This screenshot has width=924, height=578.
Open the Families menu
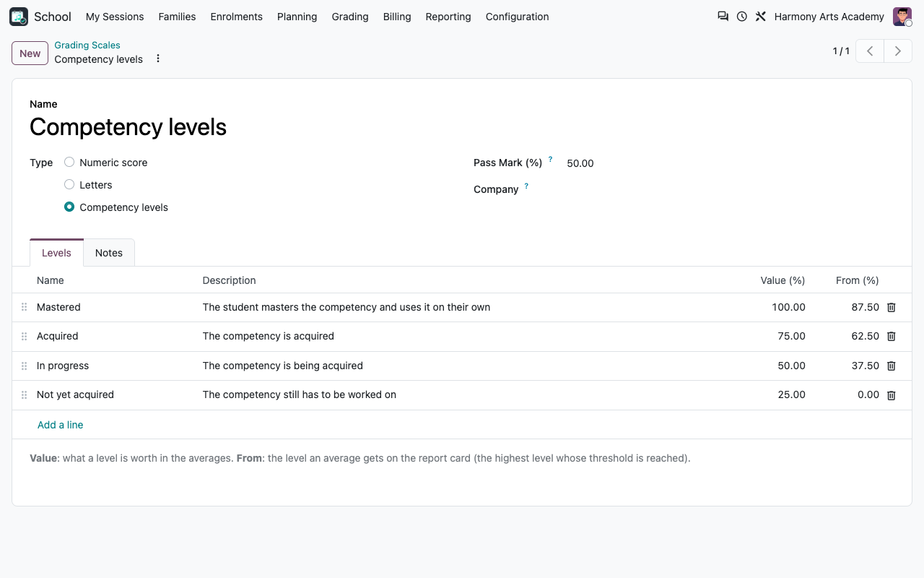[177, 17]
